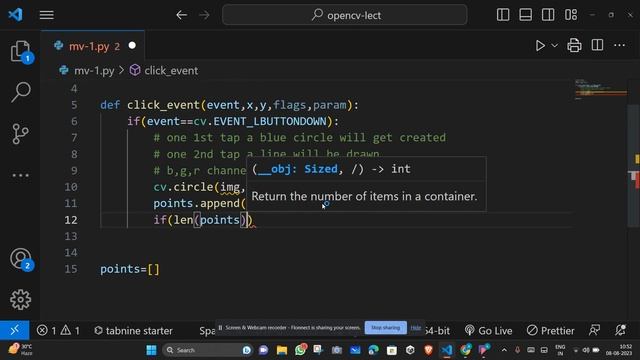Click Stop sharing button

click(x=385, y=328)
